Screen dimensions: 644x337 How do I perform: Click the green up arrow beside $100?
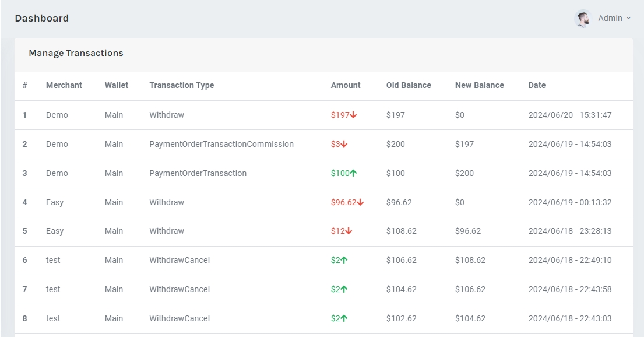[353, 173]
